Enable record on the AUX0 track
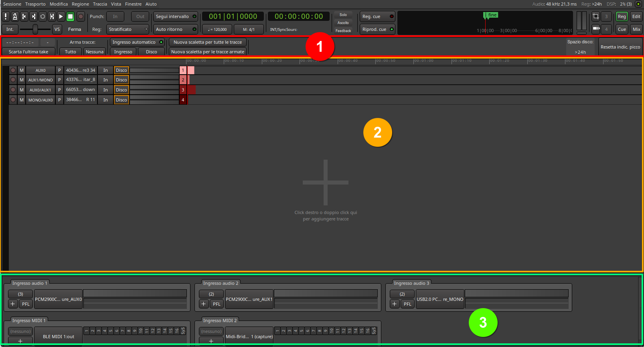This screenshot has height=347, width=644. click(13, 70)
